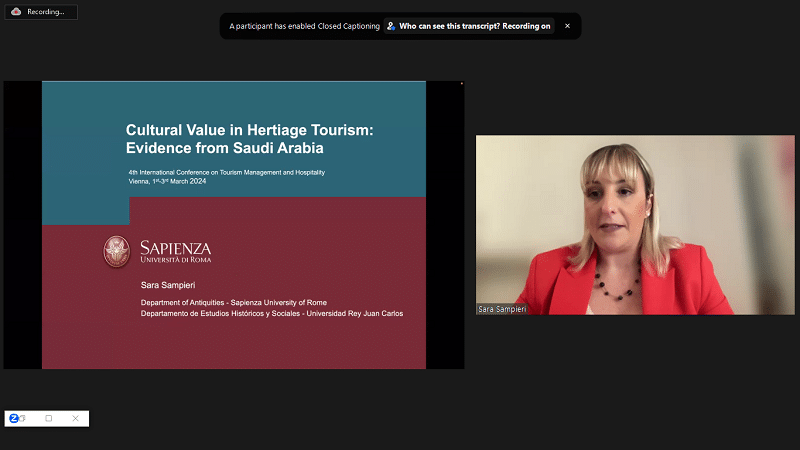Click the Department of Antiquities text line
The height and width of the screenshot is (450, 800).
pos(233,302)
